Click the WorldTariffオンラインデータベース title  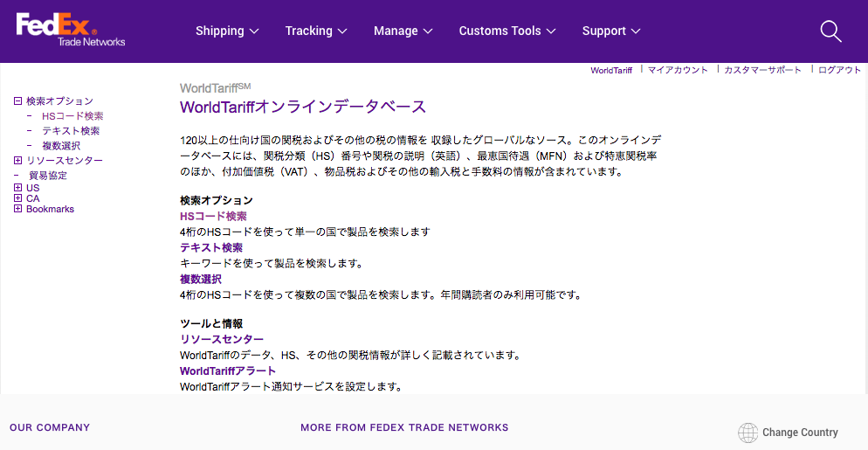303,107
